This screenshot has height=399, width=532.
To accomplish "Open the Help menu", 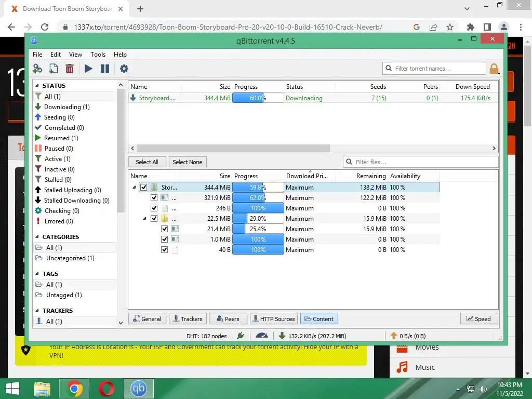I will click(x=120, y=54).
